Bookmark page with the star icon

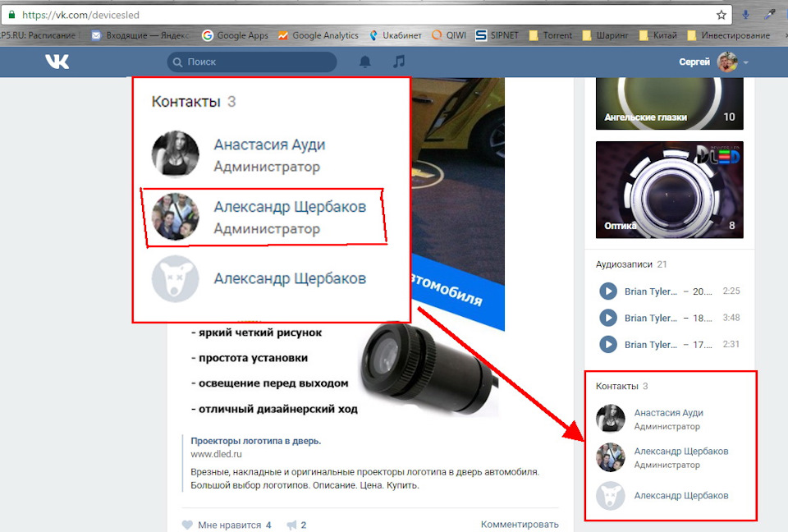[x=722, y=15]
